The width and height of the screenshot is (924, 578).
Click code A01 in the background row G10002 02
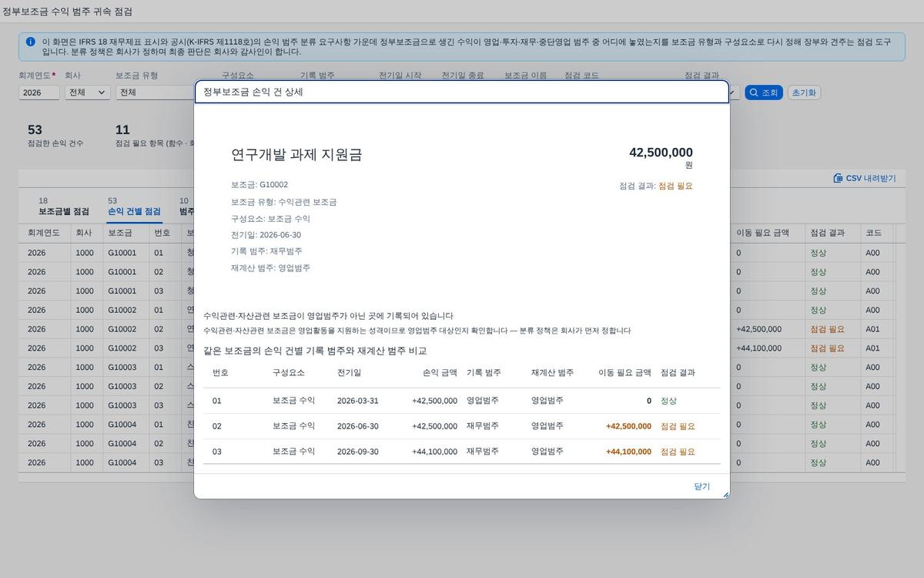coord(872,329)
